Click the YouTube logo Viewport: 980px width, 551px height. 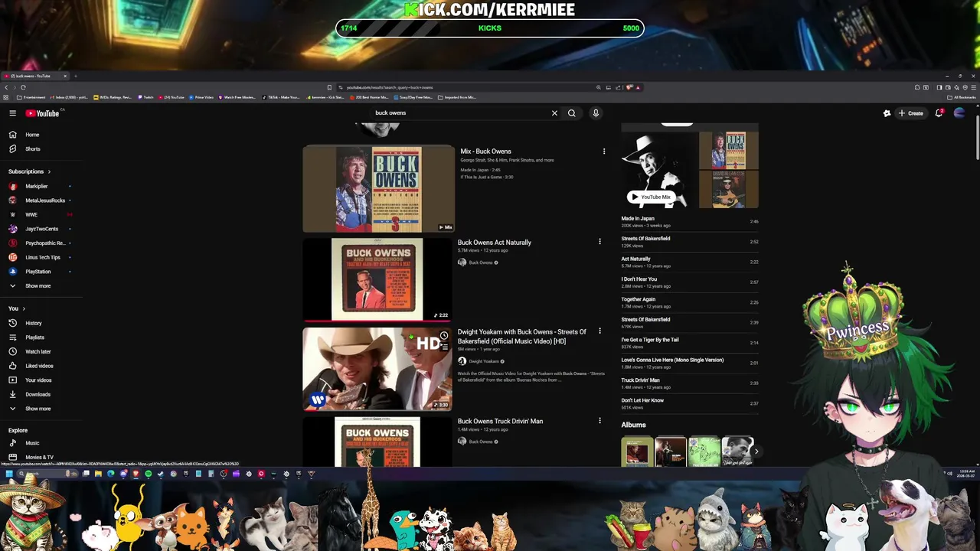[42, 113]
